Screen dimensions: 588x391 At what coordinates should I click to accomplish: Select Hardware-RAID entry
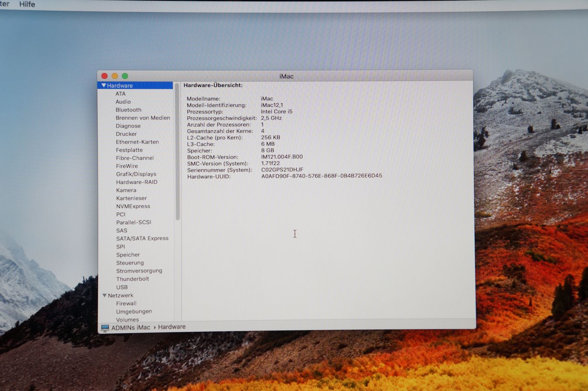pyautogui.click(x=137, y=182)
